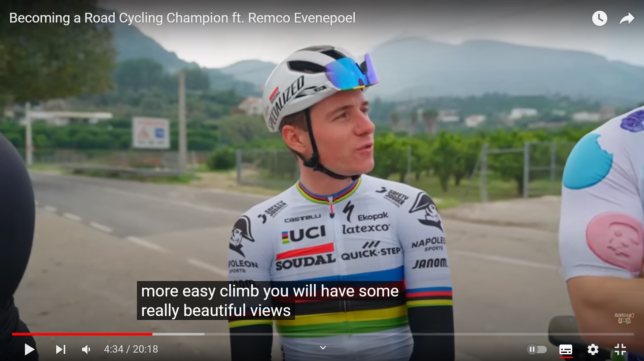Skip to the next video

[61, 350]
